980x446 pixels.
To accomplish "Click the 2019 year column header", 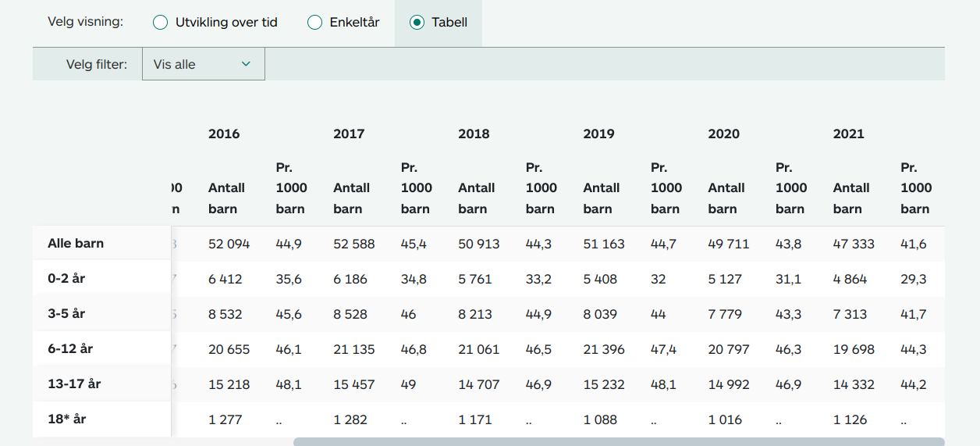I will tap(598, 134).
